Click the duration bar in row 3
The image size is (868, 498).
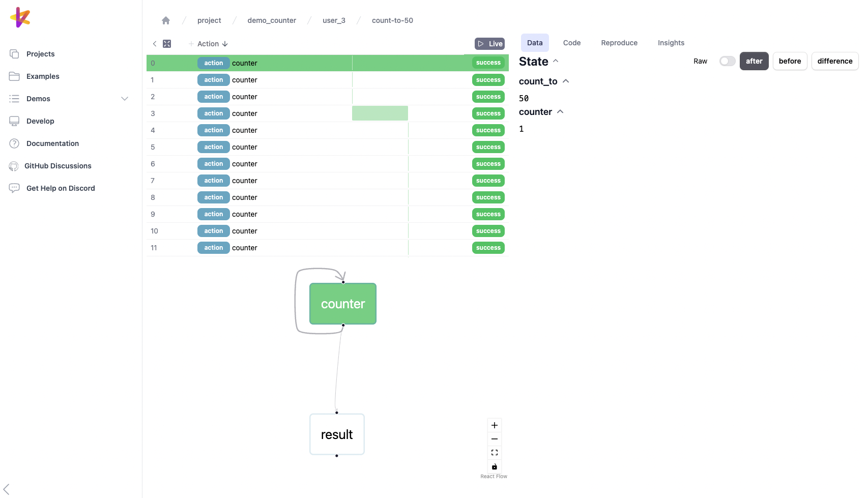click(x=380, y=113)
